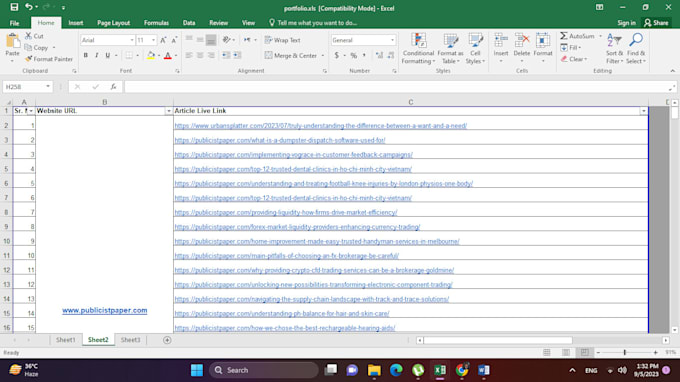Switch to the Sheet3 worksheet tab

pyautogui.click(x=131, y=340)
